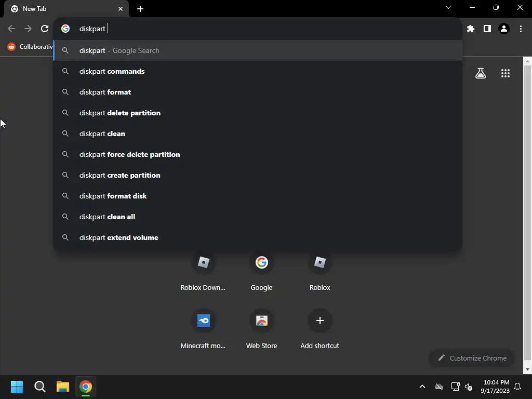Viewport: 532px width, 399px height.
Task: Open the Web Store shortcut
Action: pos(262,329)
